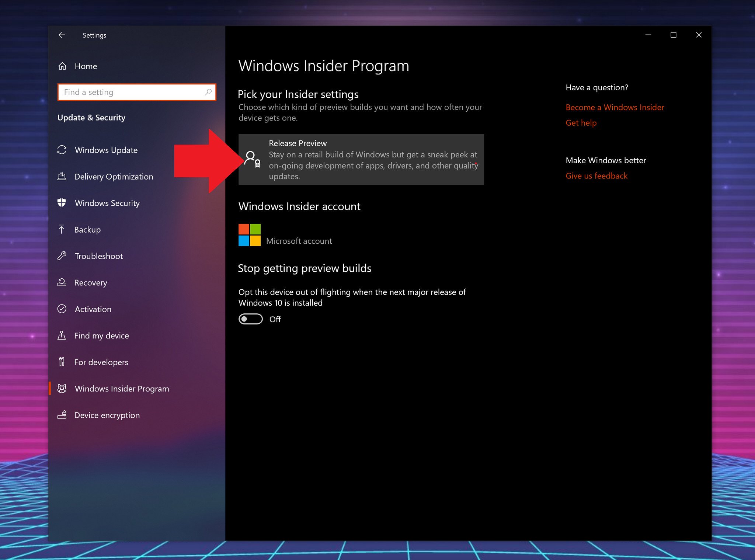Screen dimensions: 755x560
Task: Click the Update & Security heading
Action: point(91,118)
